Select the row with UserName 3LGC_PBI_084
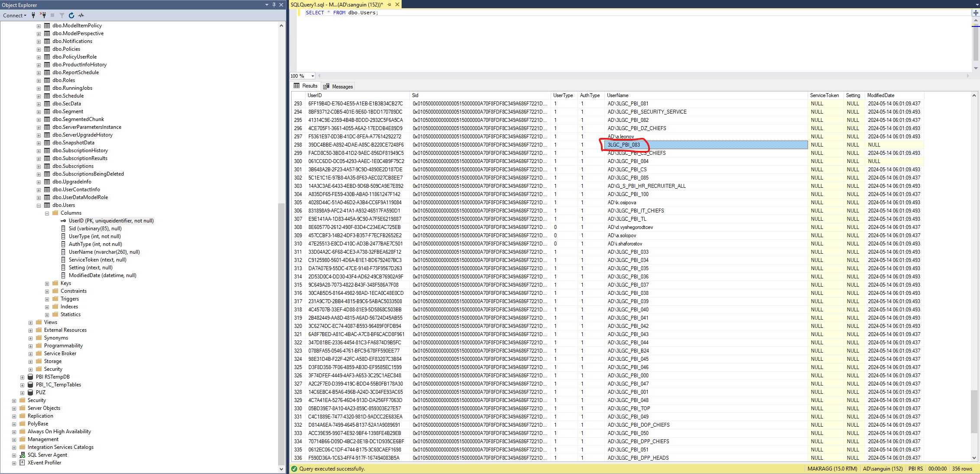The image size is (980, 474). tap(628, 161)
